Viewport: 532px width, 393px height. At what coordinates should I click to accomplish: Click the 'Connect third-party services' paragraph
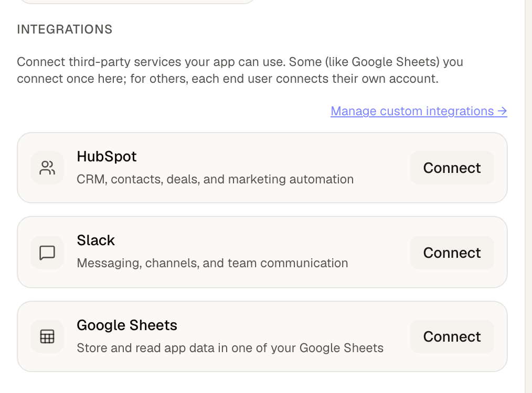pyautogui.click(x=240, y=70)
